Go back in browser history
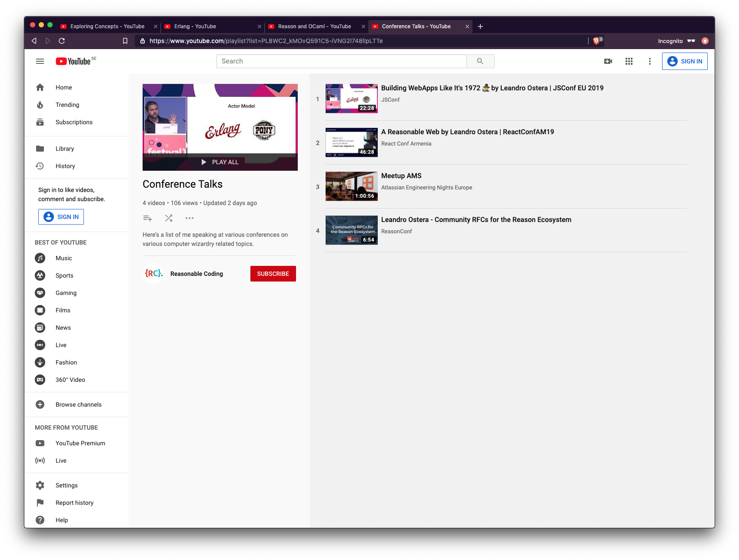Screen dimensions: 739x560 [x=34, y=41]
